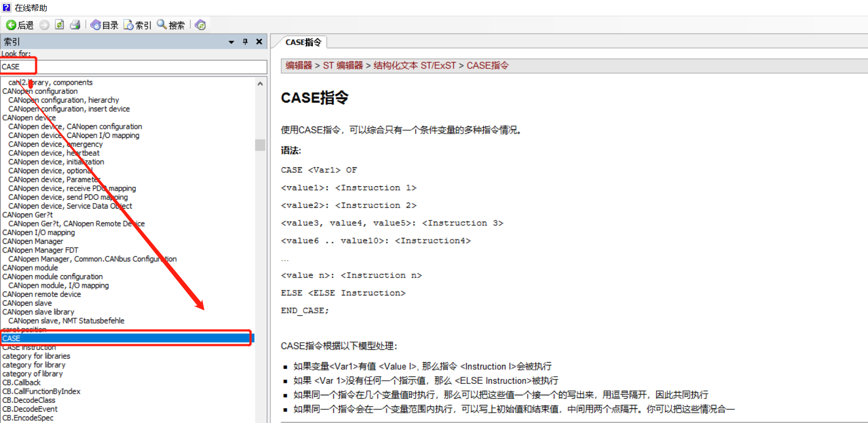This screenshot has height=423, width=868.
Task: Open the 目录 contents pane
Action: [x=104, y=25]
